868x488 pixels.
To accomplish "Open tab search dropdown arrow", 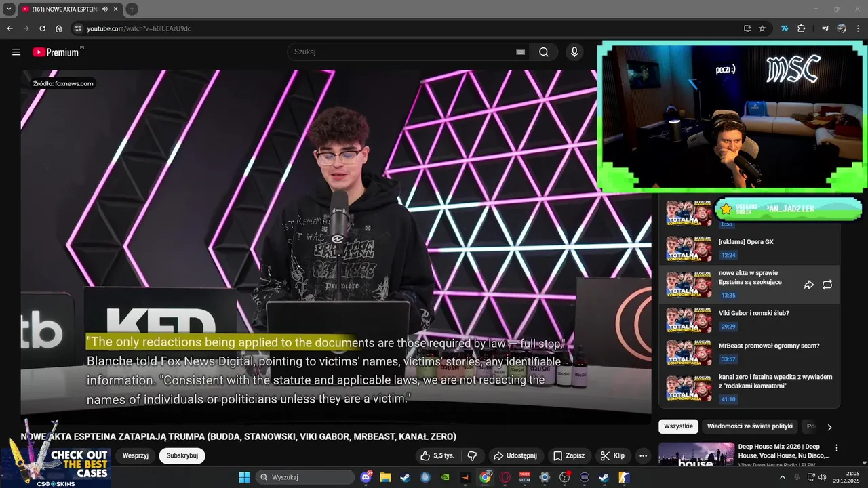I will pyautogui.click(x=9, y=9).
